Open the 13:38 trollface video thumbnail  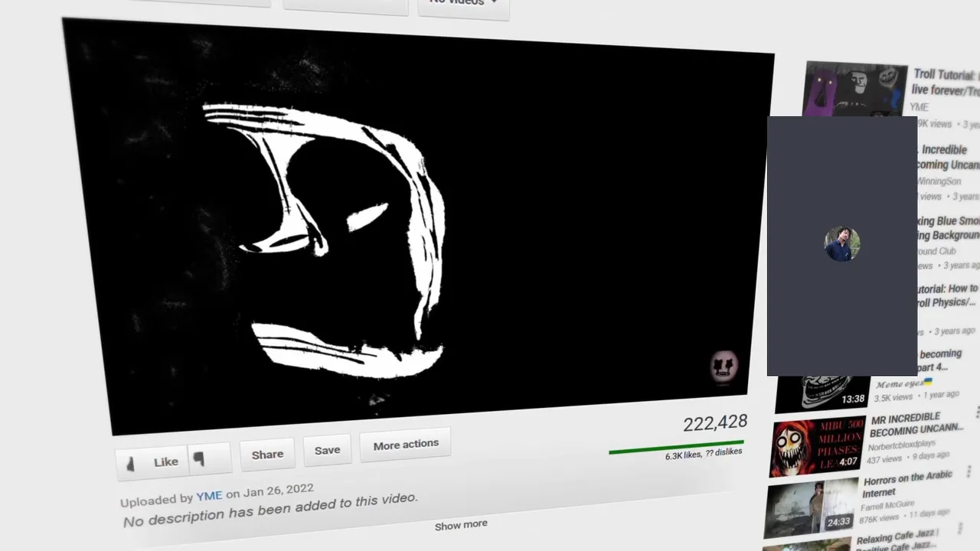click(x=821, y=393)
